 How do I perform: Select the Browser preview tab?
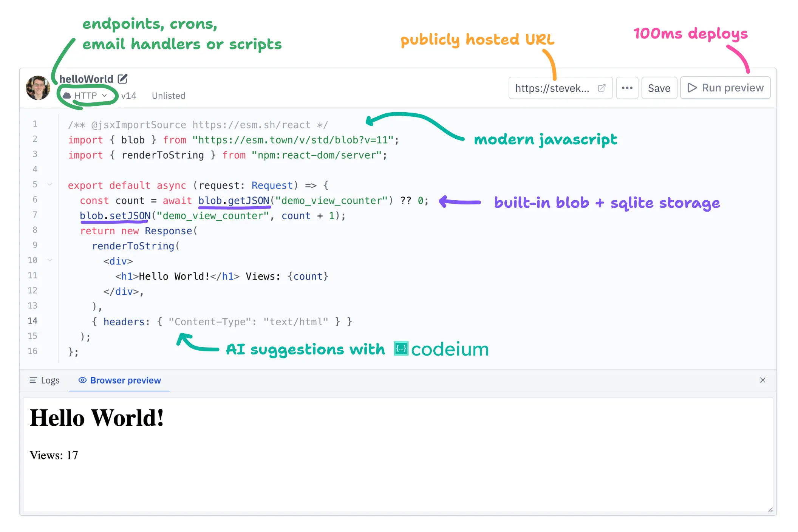coord(119,380)
